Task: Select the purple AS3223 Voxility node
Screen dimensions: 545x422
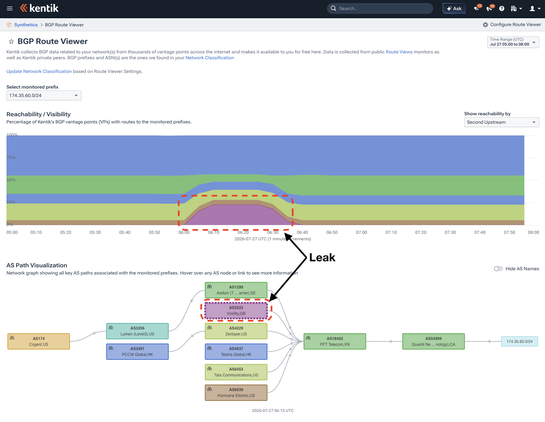Action: [236, 310]
